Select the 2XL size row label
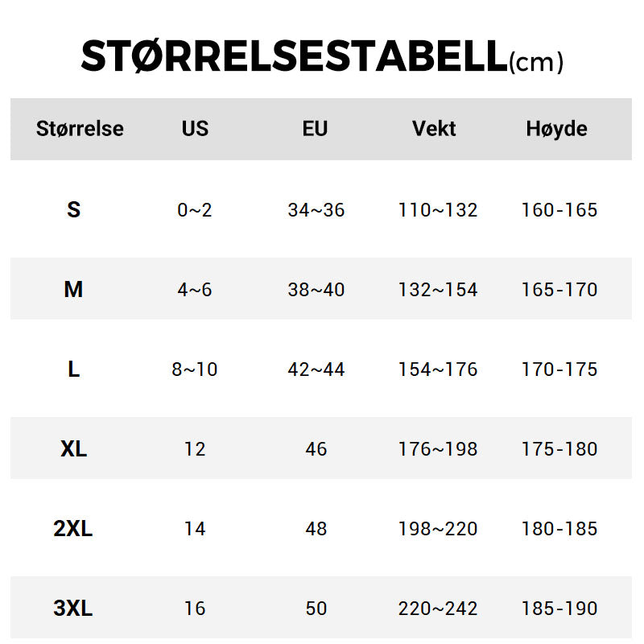 coord(73,529)
